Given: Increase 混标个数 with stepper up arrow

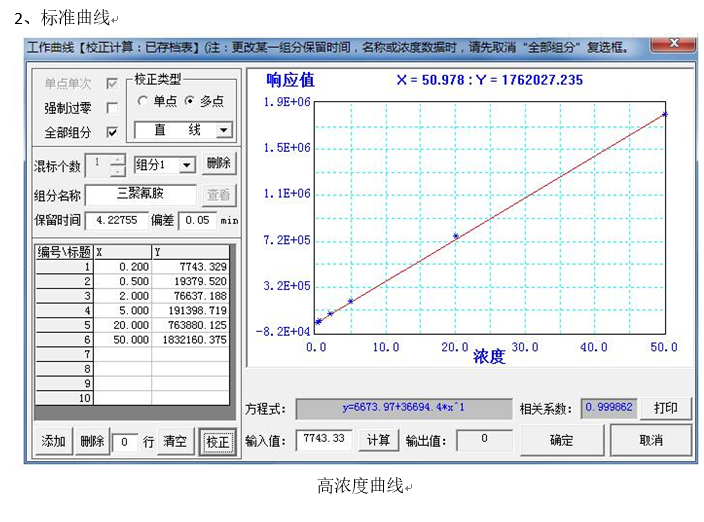Looking at the screenshot, I should click(x=117, y=160).
